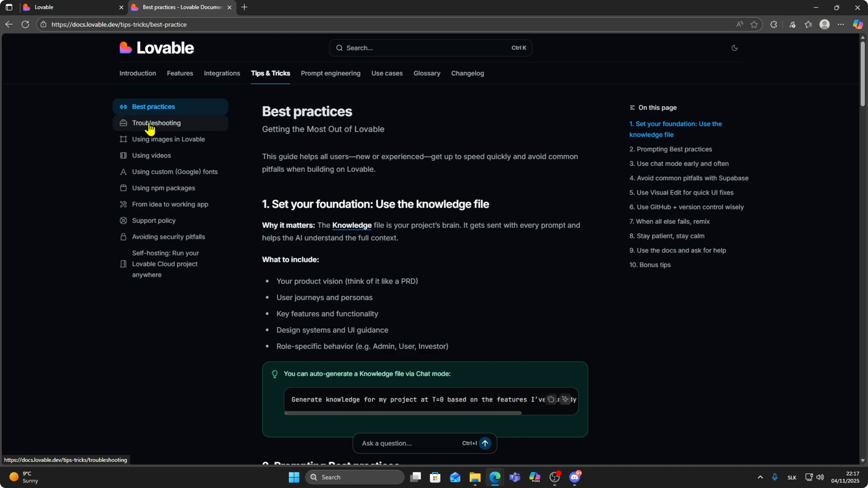Click the Using images in Lovable icon

[123, 139]
